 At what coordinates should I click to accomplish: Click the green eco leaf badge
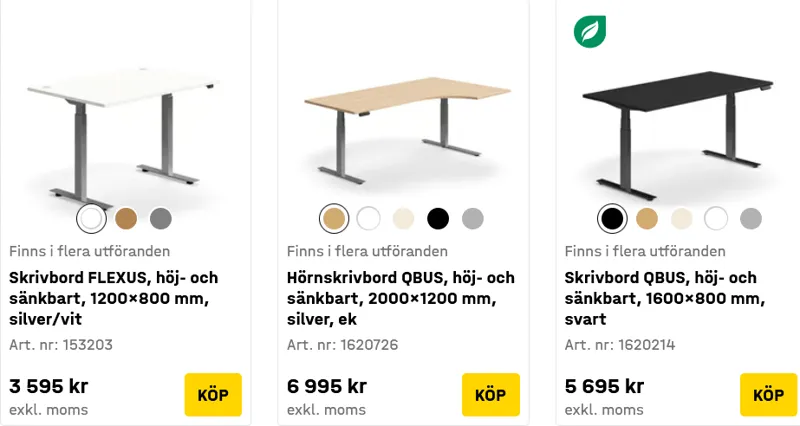click(590, 31)
